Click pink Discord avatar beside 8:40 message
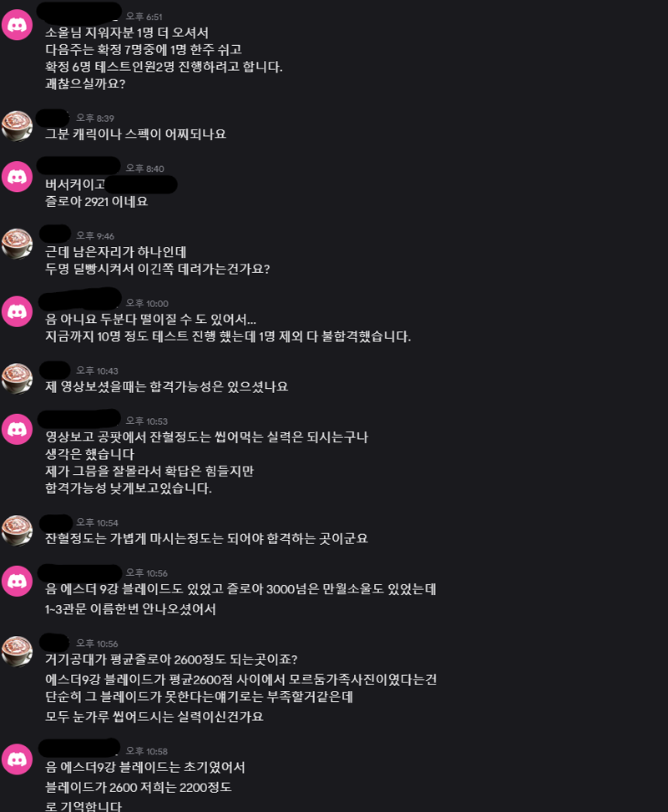The width and height of the screenshot is (668, 812). coord(17,177)
